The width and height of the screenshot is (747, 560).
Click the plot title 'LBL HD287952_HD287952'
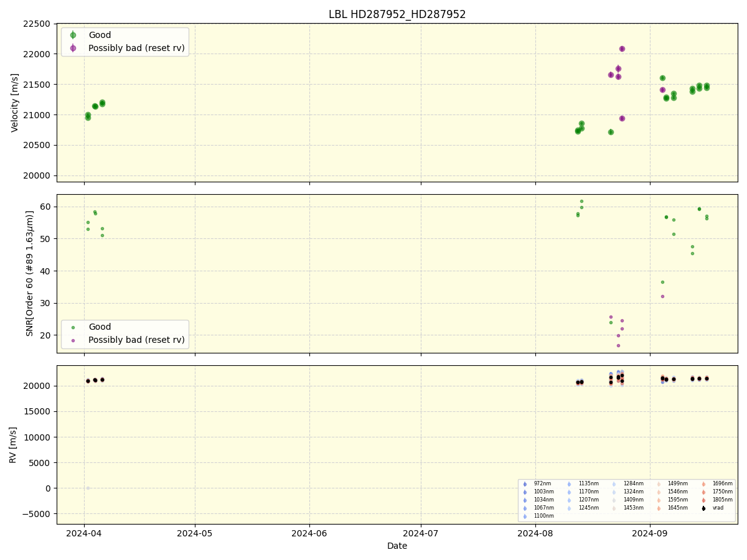pos(397,14)
